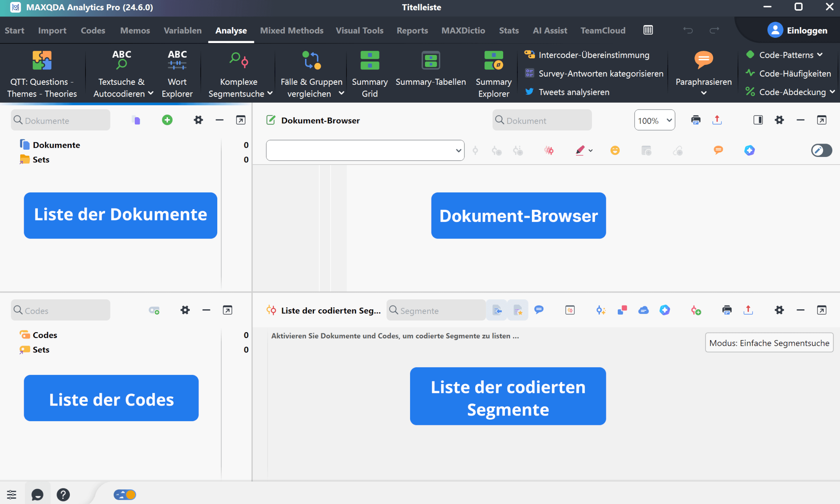This screenshot has width=840, height=504.
Task: Open the empty code selection combo box
Action: pos(365,150)
